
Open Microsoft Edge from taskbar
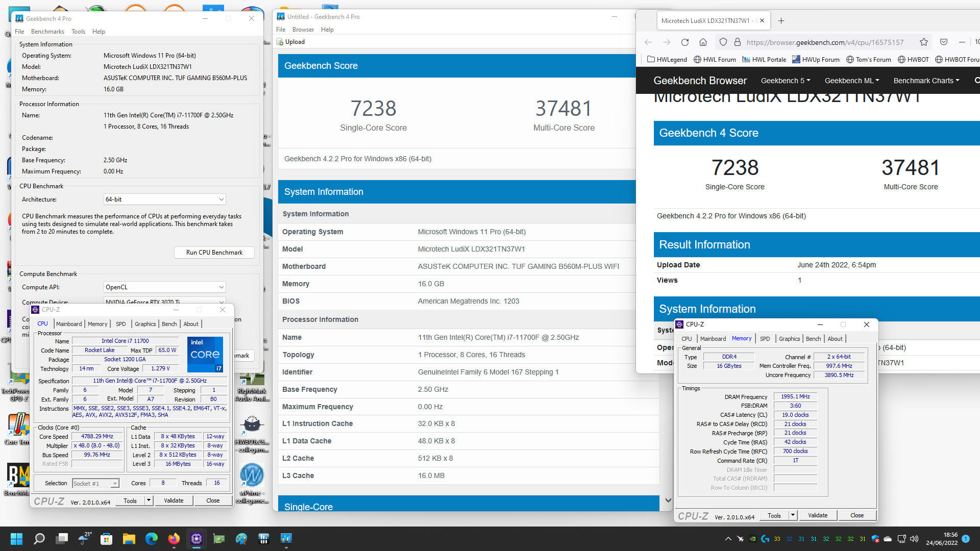tap(152, 539)
